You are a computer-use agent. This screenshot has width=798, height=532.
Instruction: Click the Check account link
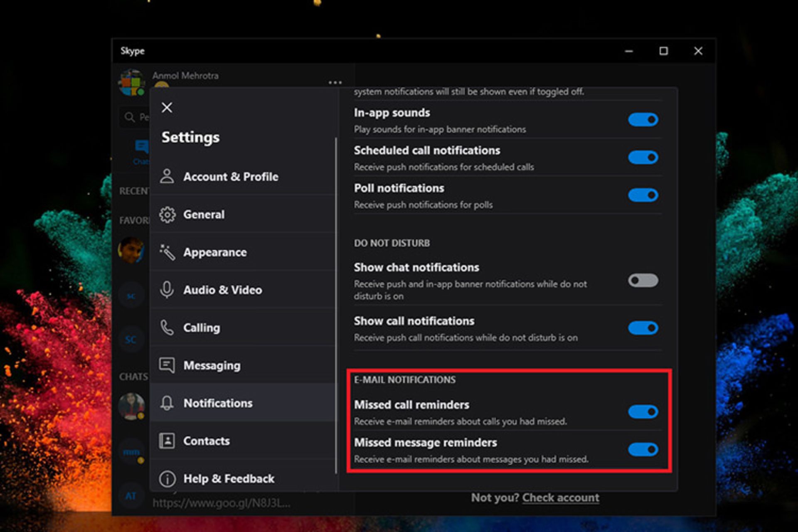[x=560, y=498]
